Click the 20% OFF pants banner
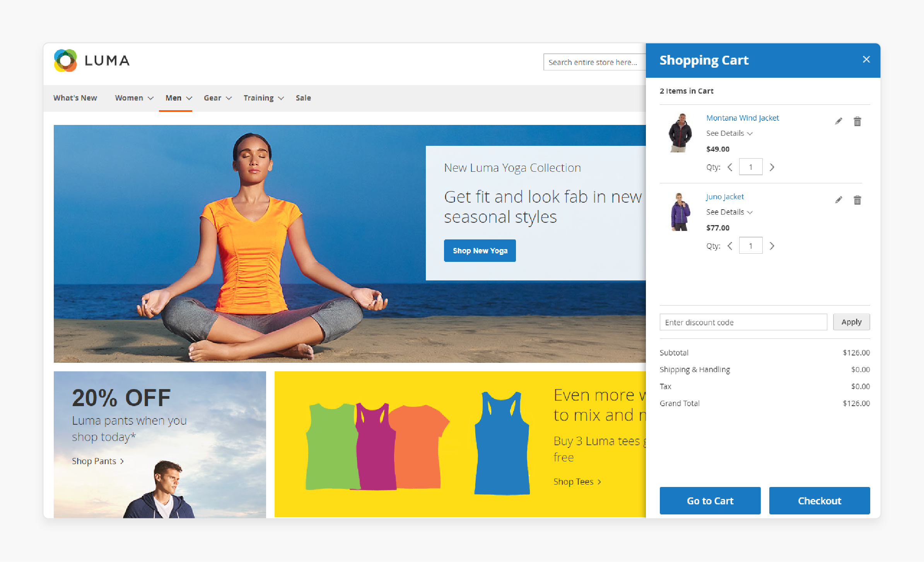 click(x=160, y=444)
